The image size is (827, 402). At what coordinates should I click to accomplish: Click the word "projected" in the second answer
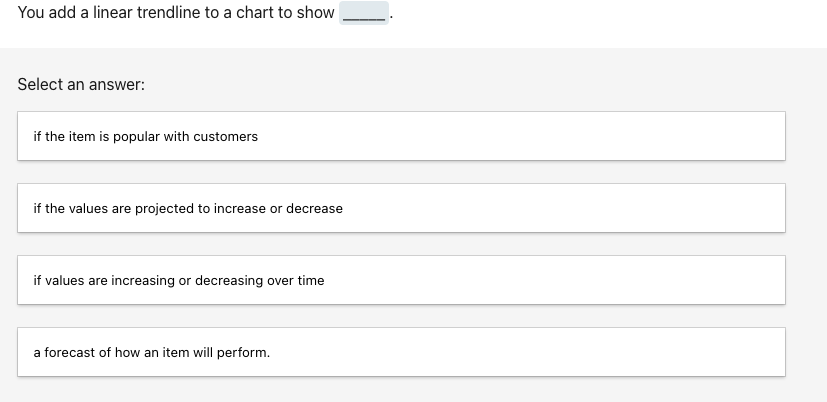tap(167, 209)
